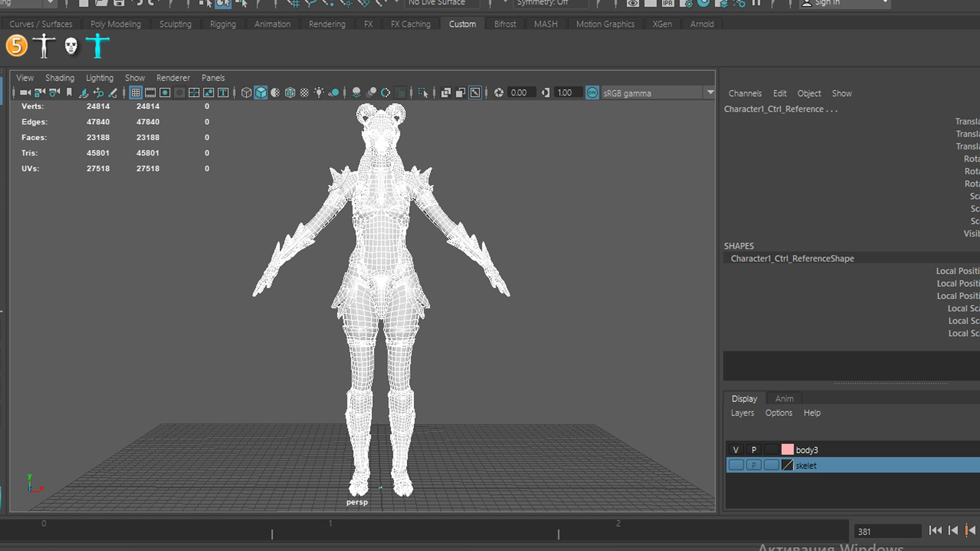Click the multisample anti-aliasing ring icon
The height and width of the screenshot is (551, 980).
[x=386, y=92]
